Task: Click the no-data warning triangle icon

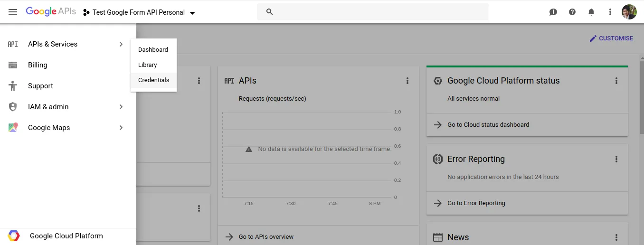Action: pyautogui.click(x=249, y=149)
